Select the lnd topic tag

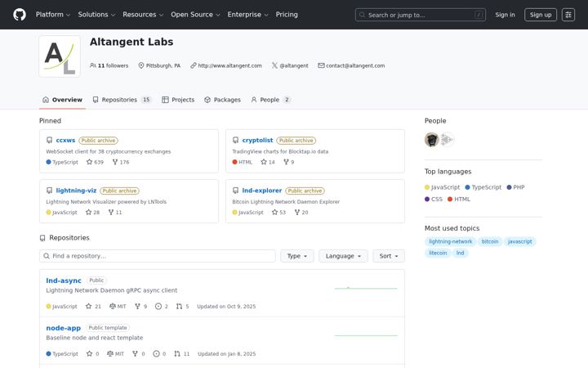460,253
